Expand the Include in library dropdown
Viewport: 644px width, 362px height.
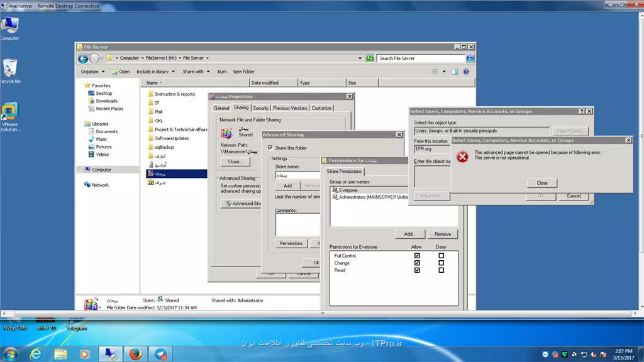pyautogui.click(x=156, y=72)
